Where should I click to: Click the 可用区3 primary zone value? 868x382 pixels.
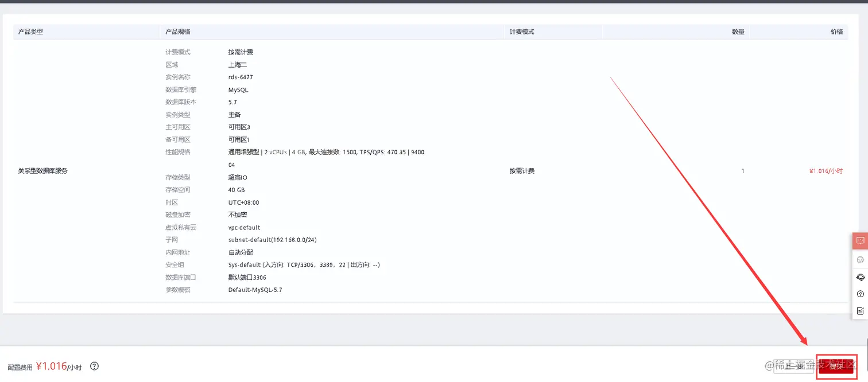(x=239, y=127)
